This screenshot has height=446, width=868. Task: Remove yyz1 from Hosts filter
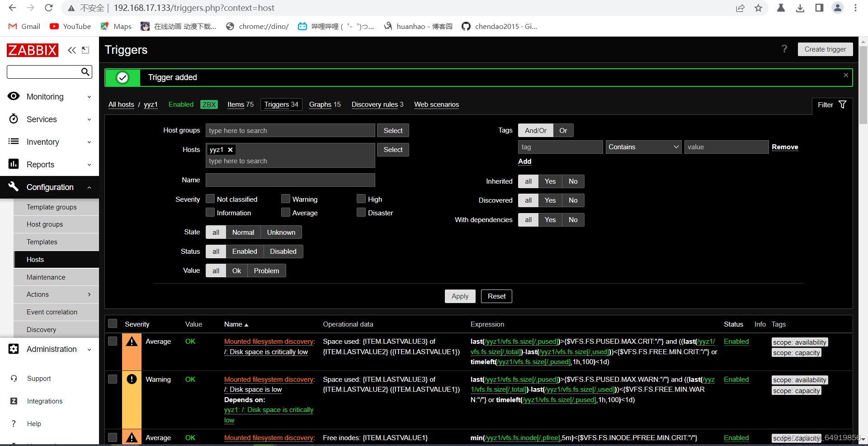coord(230,150)
